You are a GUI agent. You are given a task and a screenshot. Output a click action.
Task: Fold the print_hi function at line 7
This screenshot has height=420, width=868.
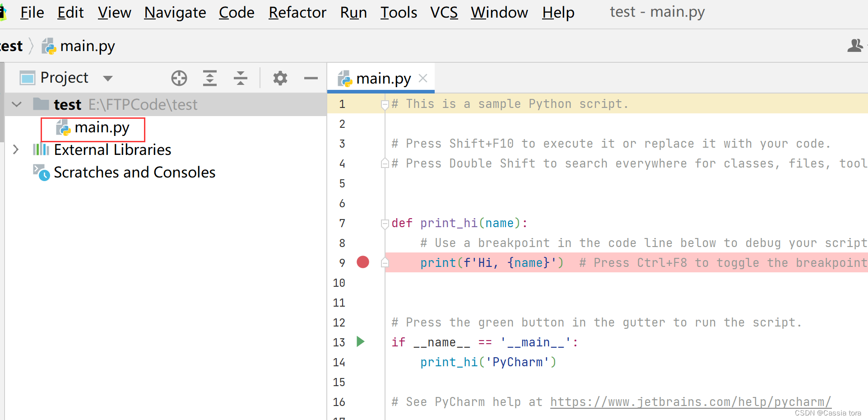(x=385, y=224)
